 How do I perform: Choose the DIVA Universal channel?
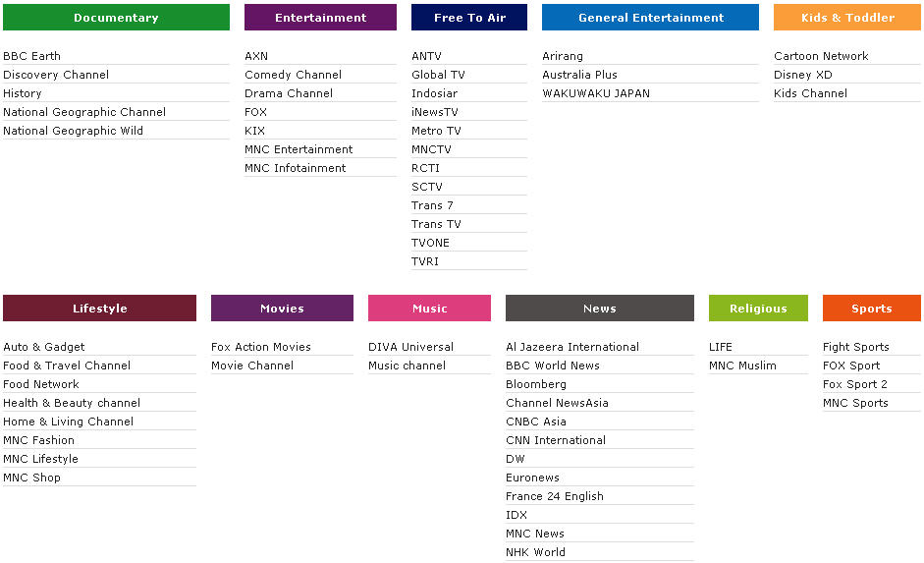(410, 347)
